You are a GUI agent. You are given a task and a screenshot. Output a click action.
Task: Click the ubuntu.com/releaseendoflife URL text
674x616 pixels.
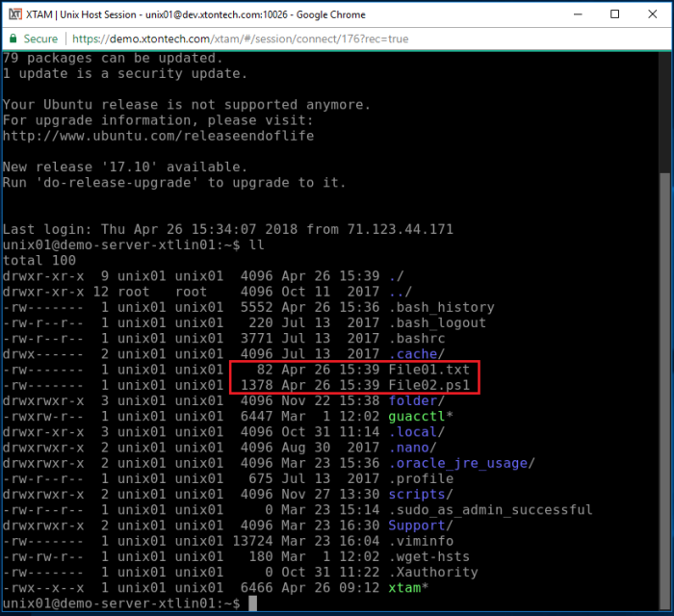tap(158, 136)
